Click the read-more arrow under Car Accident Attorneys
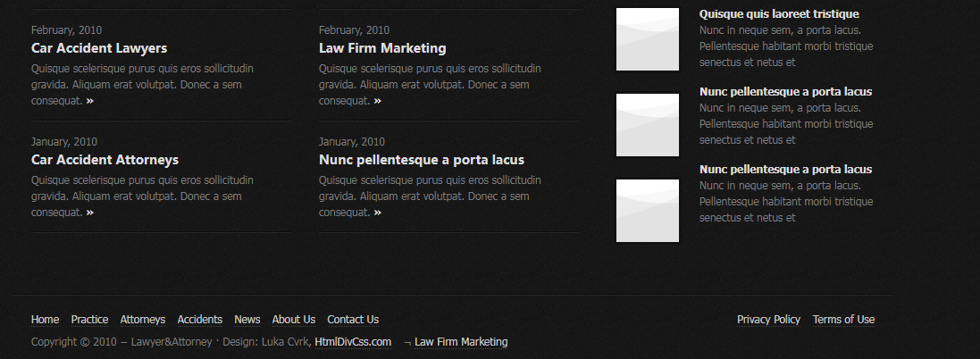The height and width of the screenshot is (359, 980). [x=90, y=213]
